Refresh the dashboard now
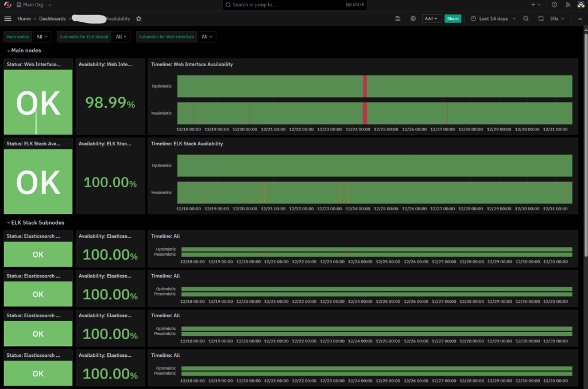 541,19
